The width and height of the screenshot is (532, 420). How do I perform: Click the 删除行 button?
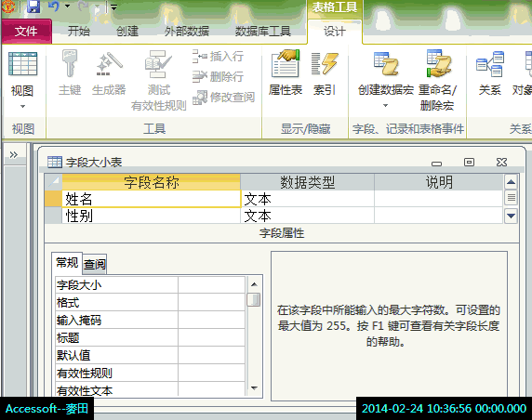(219, 76)
